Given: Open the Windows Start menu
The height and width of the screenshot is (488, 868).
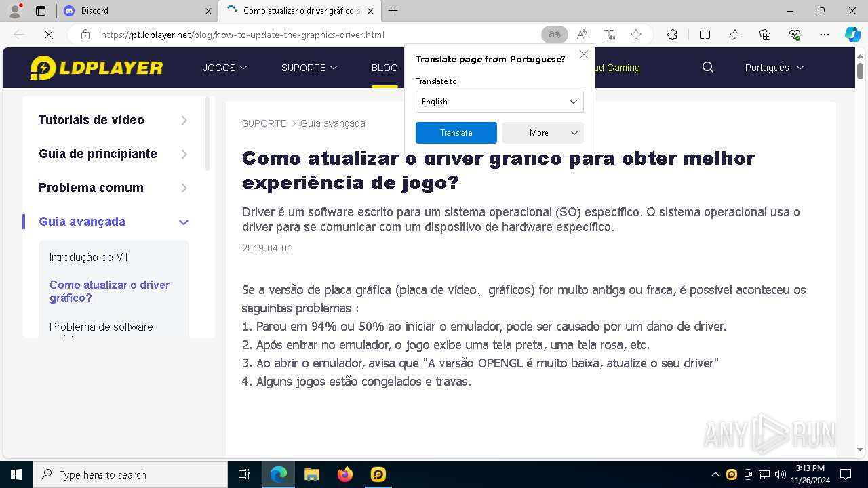Looking at the screenshot, I should (16, 474).
